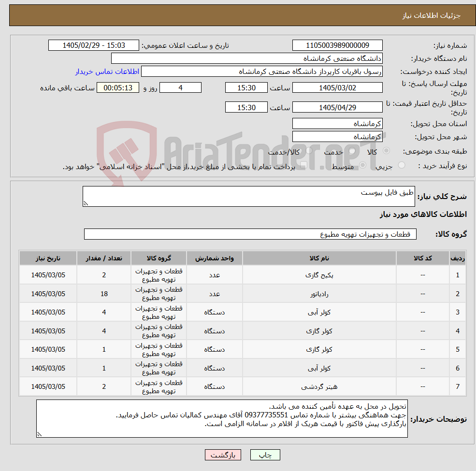Click the استان محل تحویل field
476x471 pixels.
(337, 124)
